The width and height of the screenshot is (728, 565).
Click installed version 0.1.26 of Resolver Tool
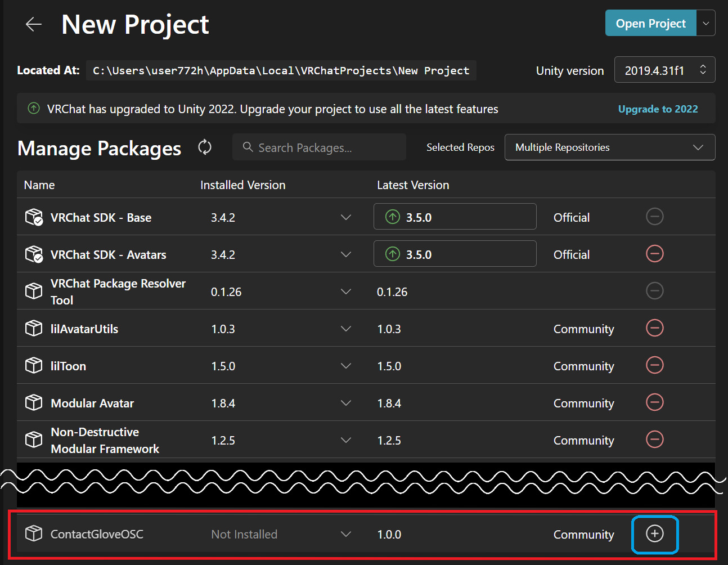point(226,292)
